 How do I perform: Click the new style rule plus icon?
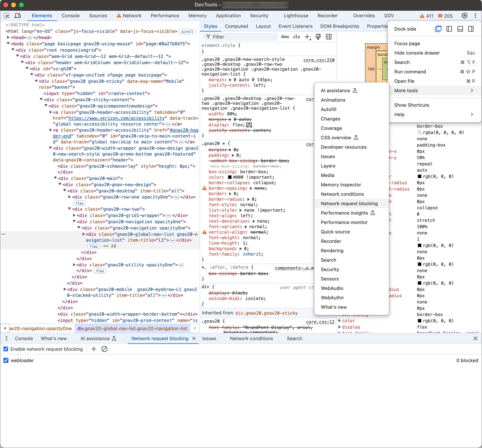point(308,37)
